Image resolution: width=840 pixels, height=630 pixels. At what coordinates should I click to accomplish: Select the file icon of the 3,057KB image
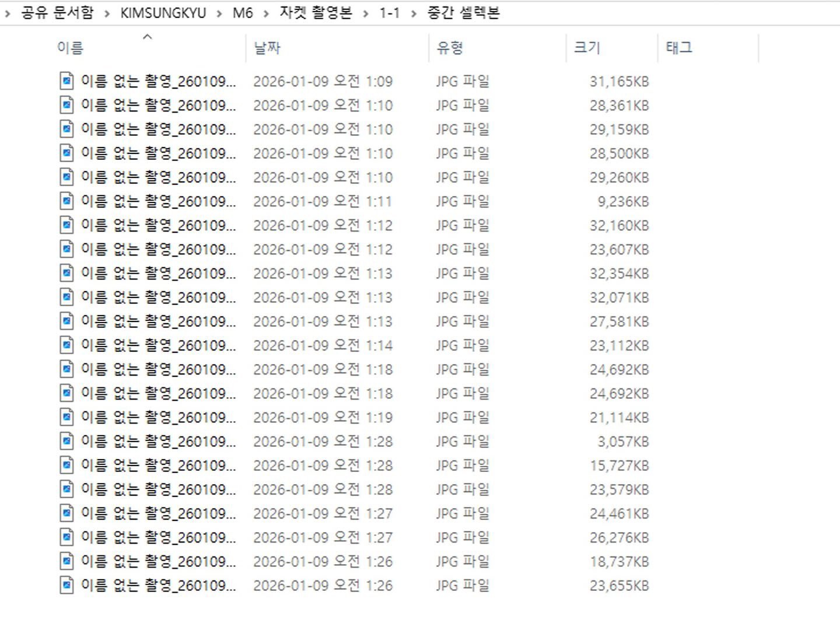point(67,442)
